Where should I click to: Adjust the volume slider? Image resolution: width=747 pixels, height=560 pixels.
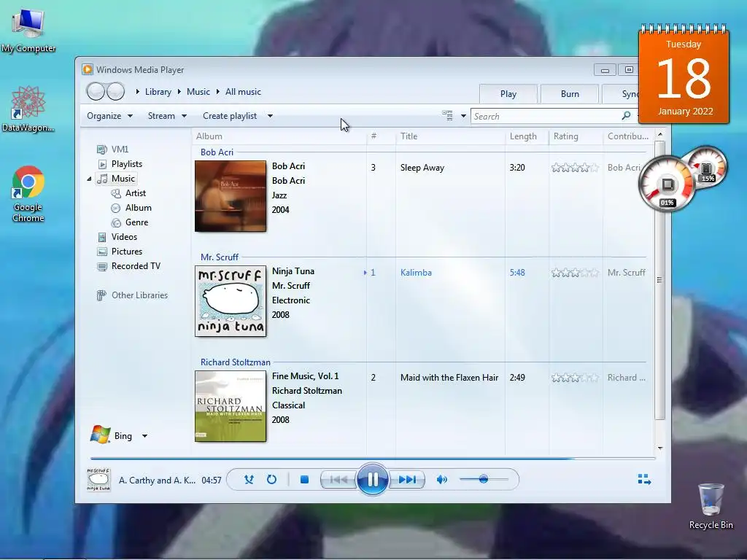tap(484, 479)
